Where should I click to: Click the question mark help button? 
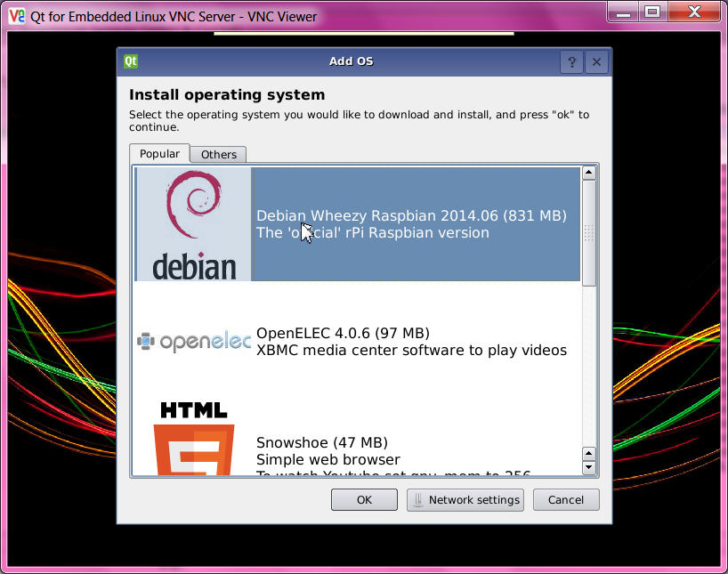(571, 62)
